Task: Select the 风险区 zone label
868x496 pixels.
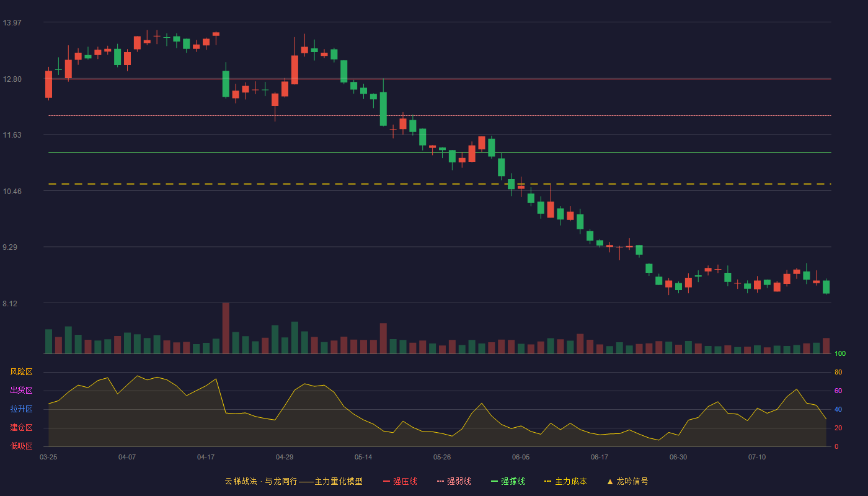Action: tap(21, 372)
